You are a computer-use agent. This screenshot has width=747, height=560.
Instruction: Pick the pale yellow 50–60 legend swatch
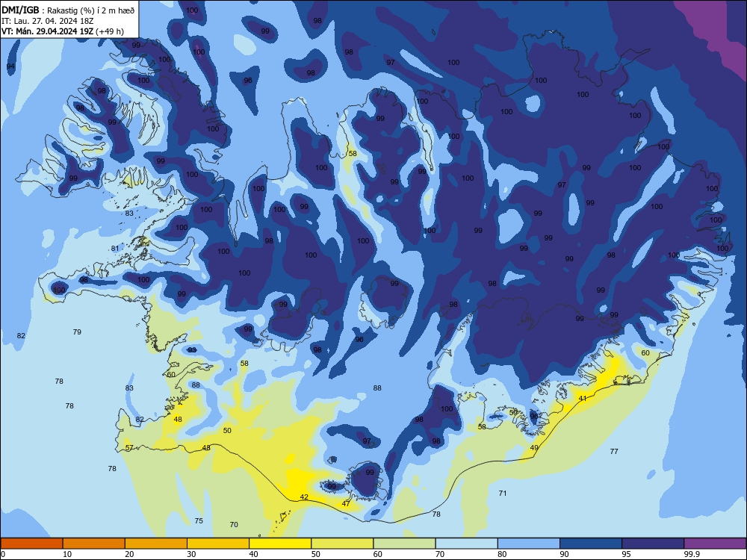[x=342, y=544]
